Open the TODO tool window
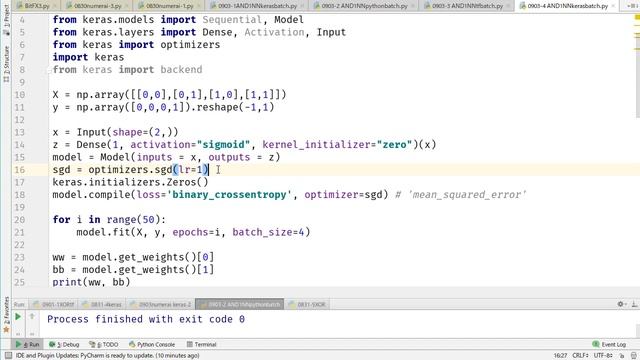This screenshot has width=640, height=360. pos(104,344)
